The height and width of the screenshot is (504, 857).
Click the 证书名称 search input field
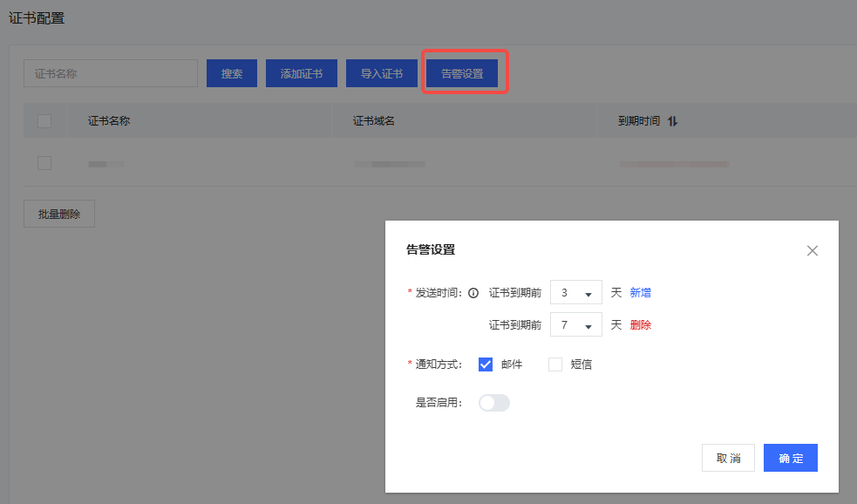click(x=110, y=73)
